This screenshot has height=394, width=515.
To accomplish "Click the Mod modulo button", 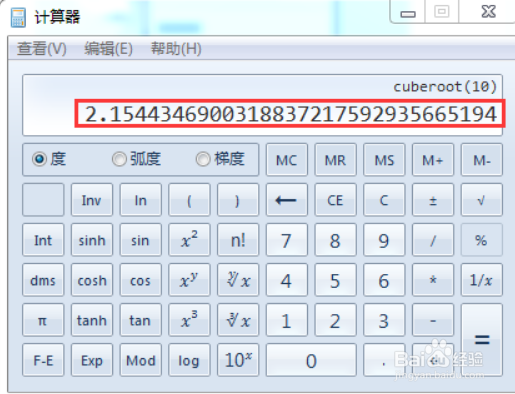I will tap(140, 360).
